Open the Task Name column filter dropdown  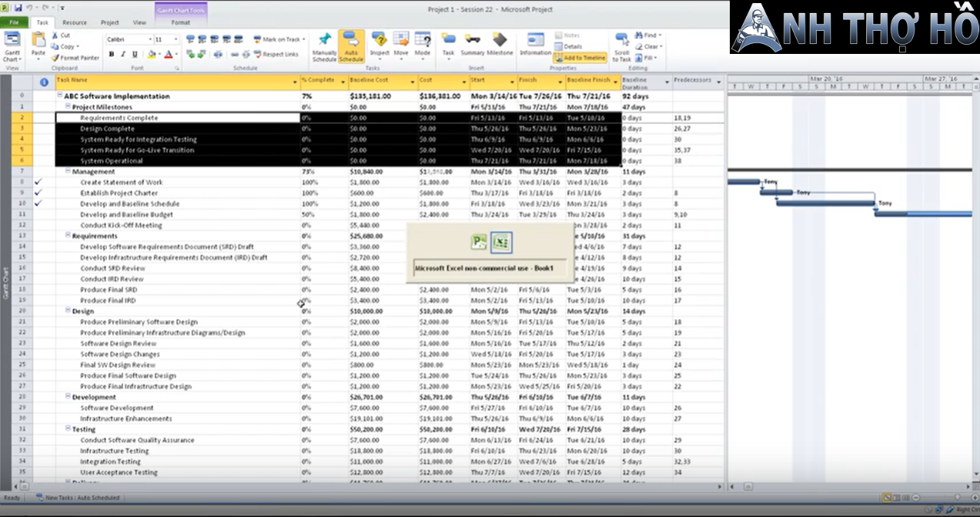[x=295, y=81]
